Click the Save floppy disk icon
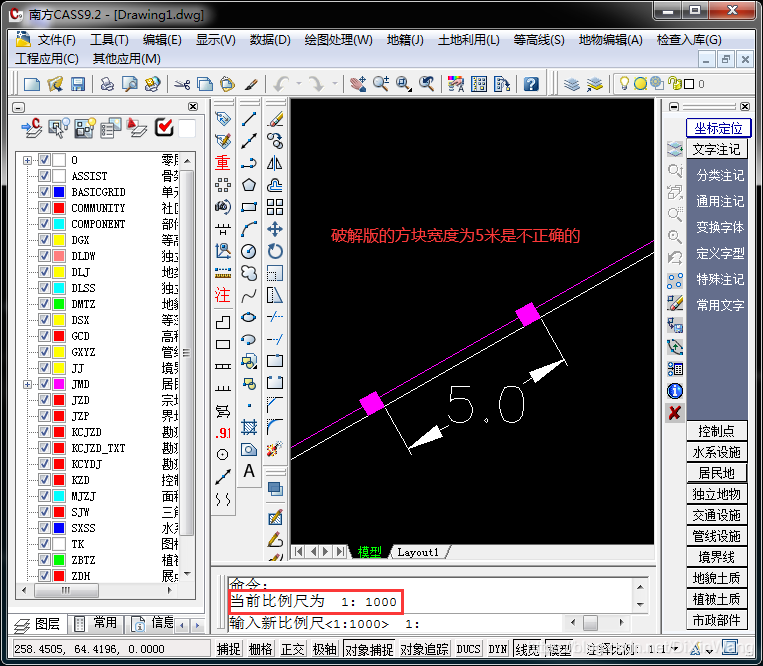This screenshot has height=666, width=763. tap(78, 84)
